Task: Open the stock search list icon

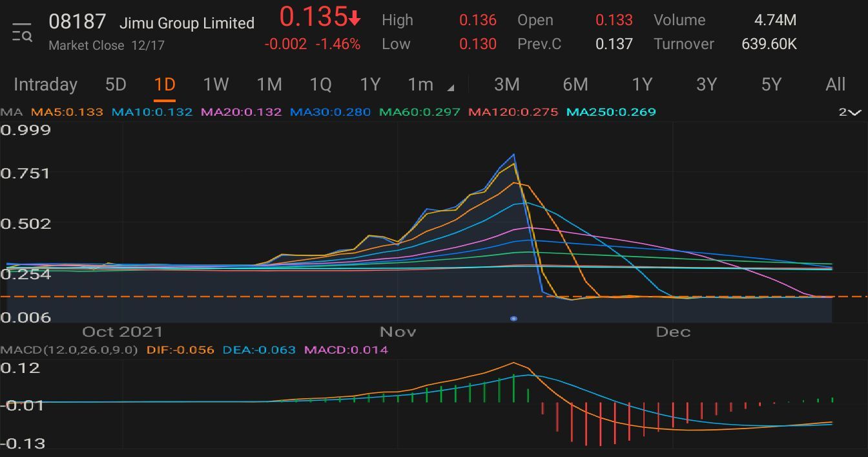Action: 22,32
